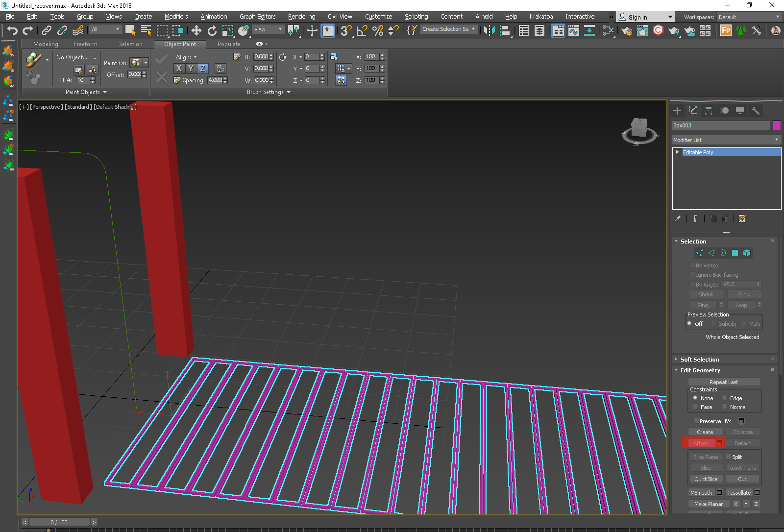Select the Edge constraint radio button
Image resolution: width=784 pixels, height=532 pixels.
725,398
